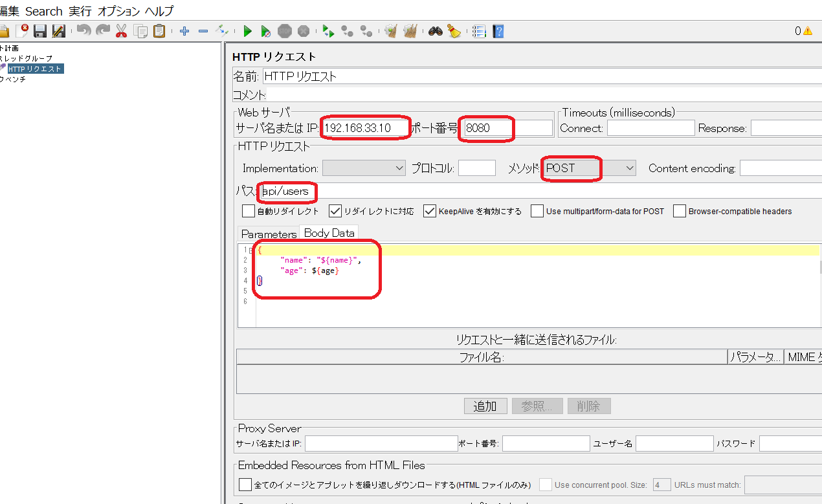Image resolution: width=822 pixels, height=504 pixels.
Task: Click the Remote shutdown all icon
Action: tap(366, 30)
